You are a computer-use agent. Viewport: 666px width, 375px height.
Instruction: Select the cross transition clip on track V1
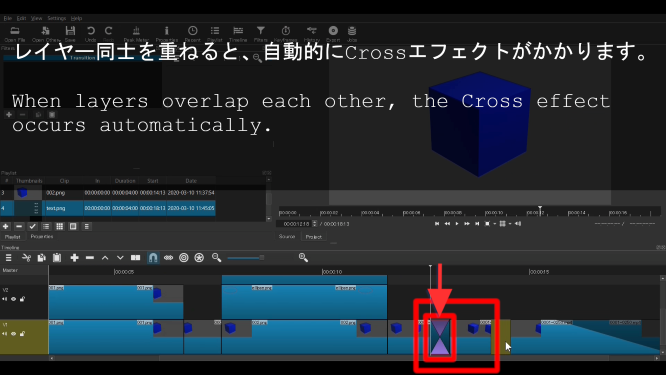[440, 337]
